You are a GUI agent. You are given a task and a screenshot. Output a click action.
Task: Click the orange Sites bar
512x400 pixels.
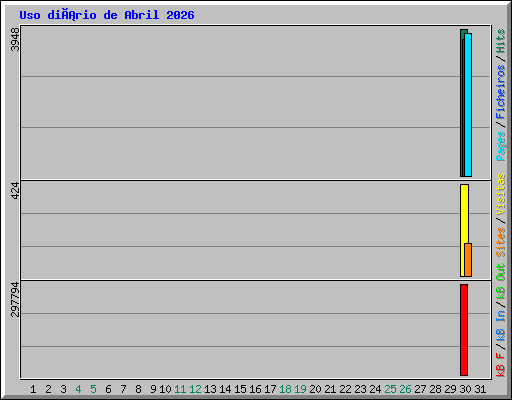468,260
